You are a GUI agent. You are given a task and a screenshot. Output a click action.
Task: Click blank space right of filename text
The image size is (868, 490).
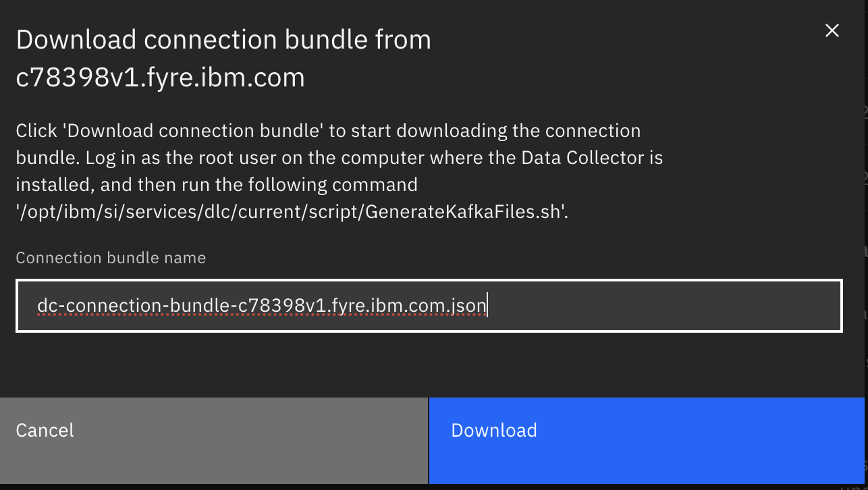click(x=661, y=306)
